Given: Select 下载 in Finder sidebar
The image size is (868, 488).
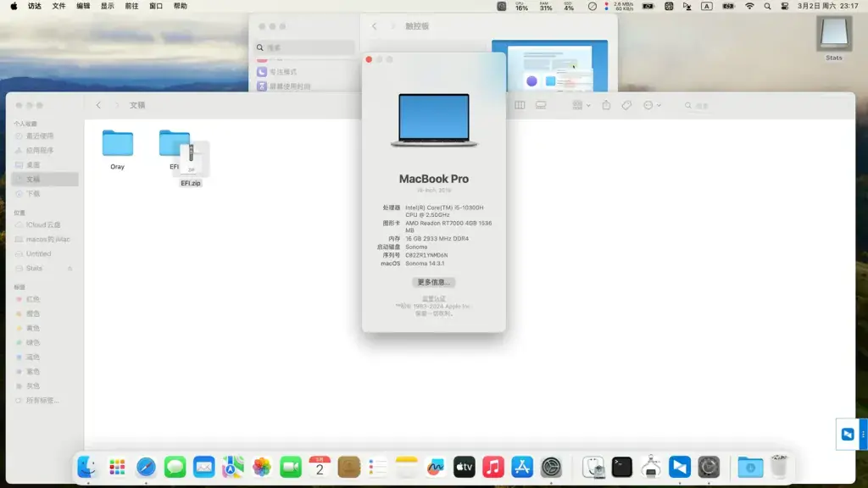Looking at the screenshot, I should [x=45, y=194].
